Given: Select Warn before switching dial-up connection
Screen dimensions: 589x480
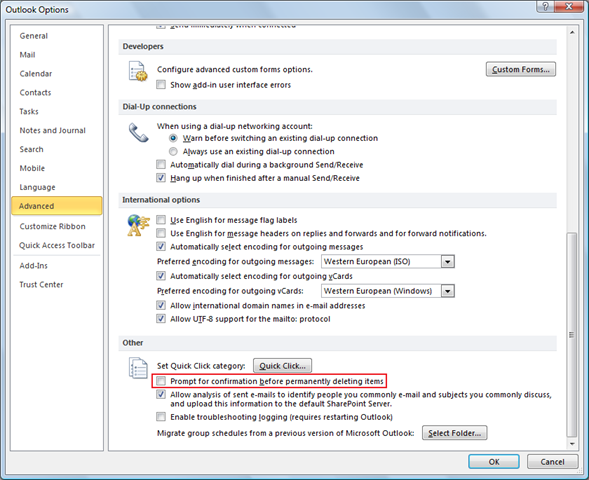Looking at the screenshot, I should click(173, 138).
